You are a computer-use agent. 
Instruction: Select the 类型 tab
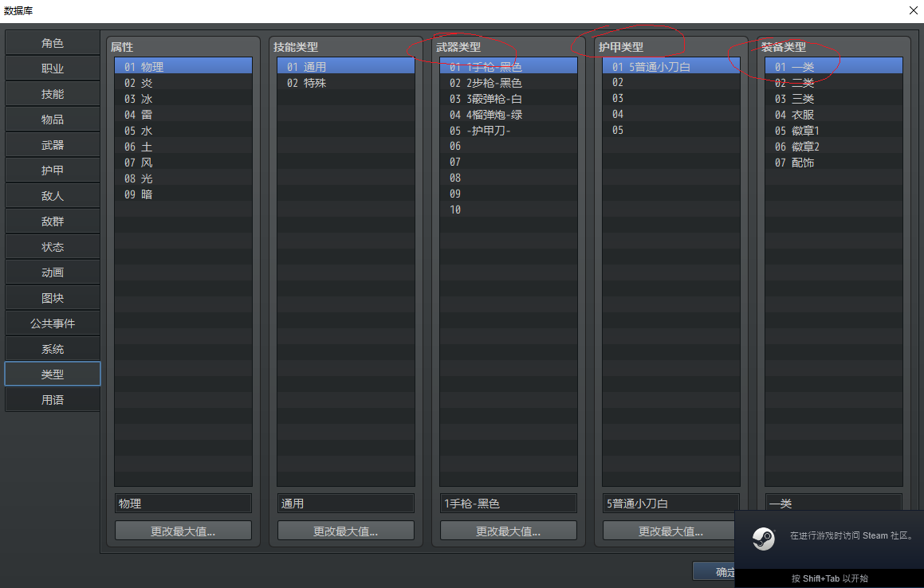pyautogui.click(x=53, y=374)
